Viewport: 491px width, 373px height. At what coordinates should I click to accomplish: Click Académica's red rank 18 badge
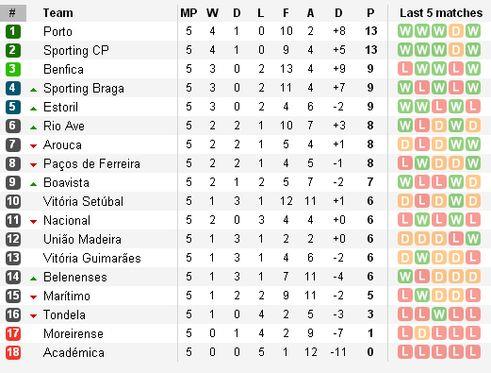pos(13,353)
